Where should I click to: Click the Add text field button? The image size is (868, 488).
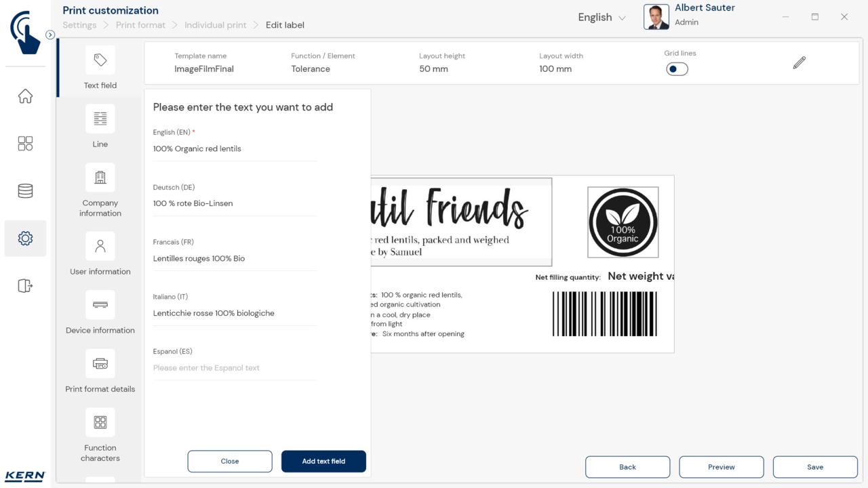(x=323, y=461)
